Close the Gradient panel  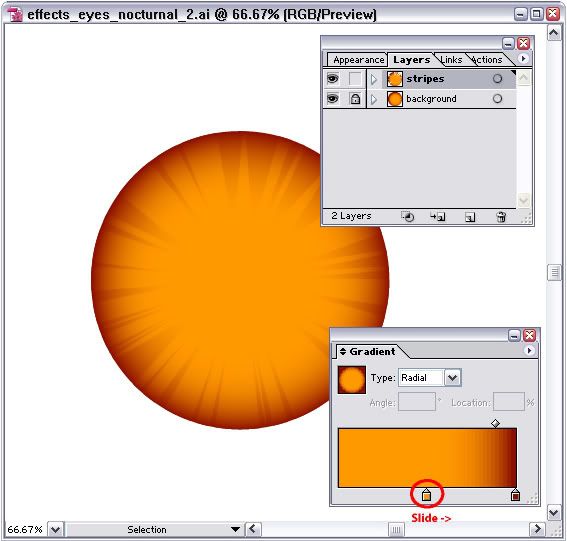click(529, 335)
